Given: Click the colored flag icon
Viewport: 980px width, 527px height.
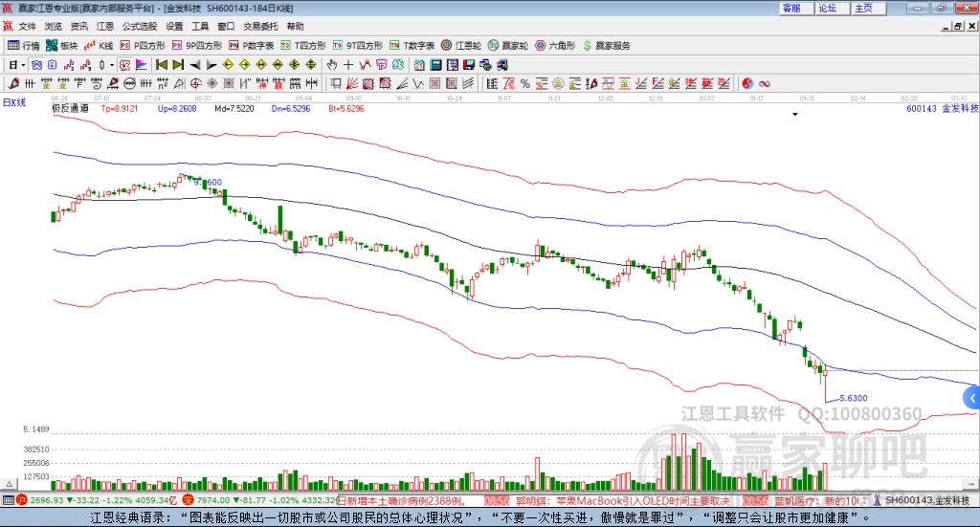Looking at the screenshot, I should pos(142,65).
